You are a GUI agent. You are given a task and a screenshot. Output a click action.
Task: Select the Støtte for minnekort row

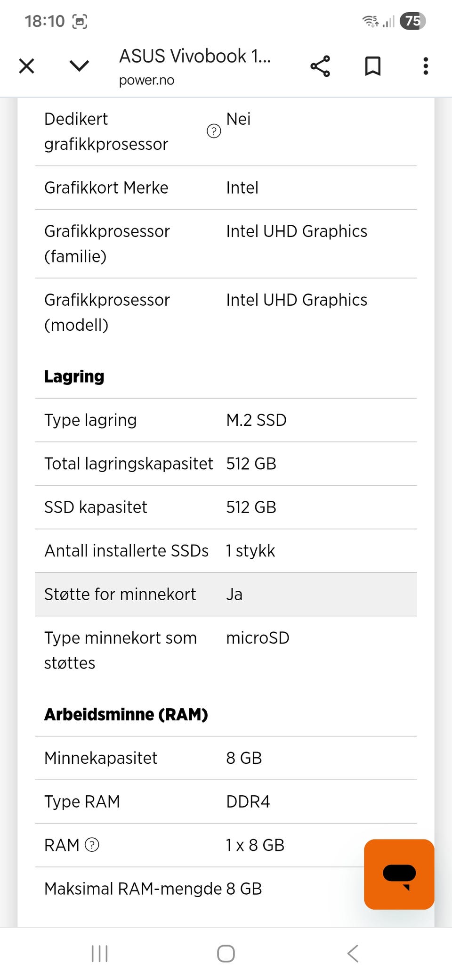click(x=226, y=594)
